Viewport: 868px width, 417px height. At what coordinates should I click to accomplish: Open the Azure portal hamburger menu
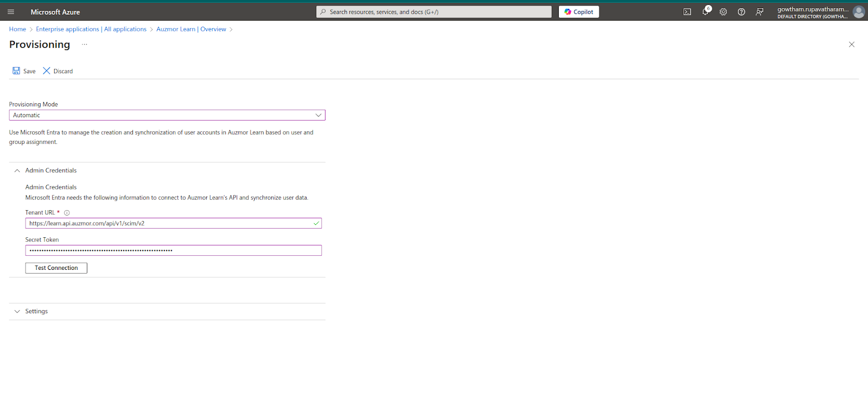tap(11, 12)
